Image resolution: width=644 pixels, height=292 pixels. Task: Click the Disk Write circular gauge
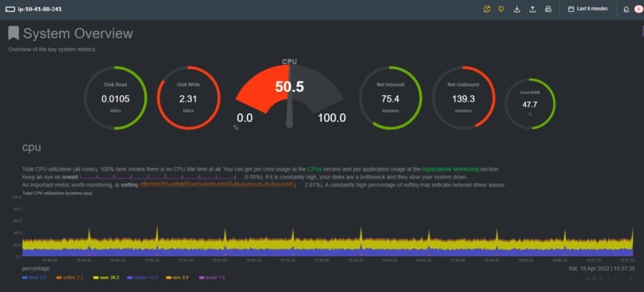pos(189,98)
